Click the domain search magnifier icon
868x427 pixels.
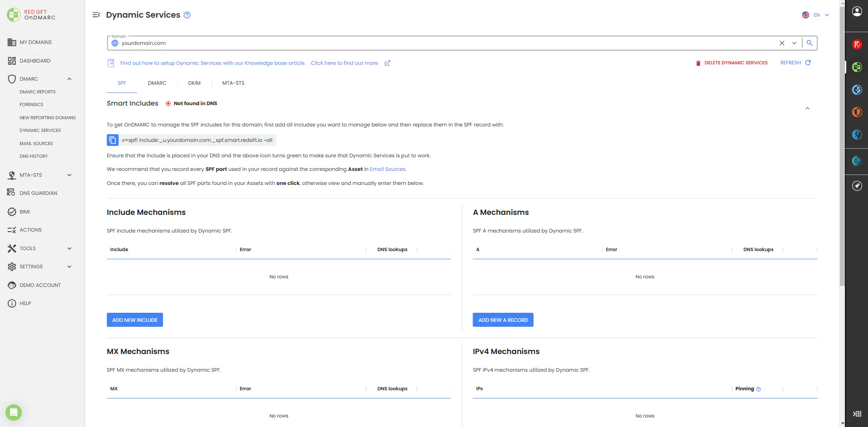click(x=809, y=43)
